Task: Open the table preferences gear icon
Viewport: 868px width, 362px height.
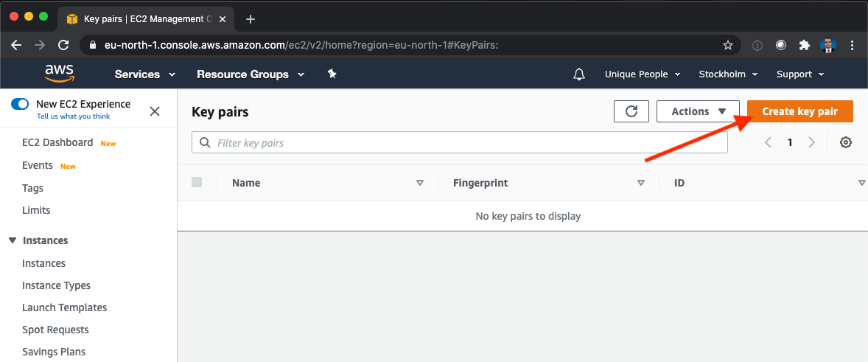Action: point(845,142)
